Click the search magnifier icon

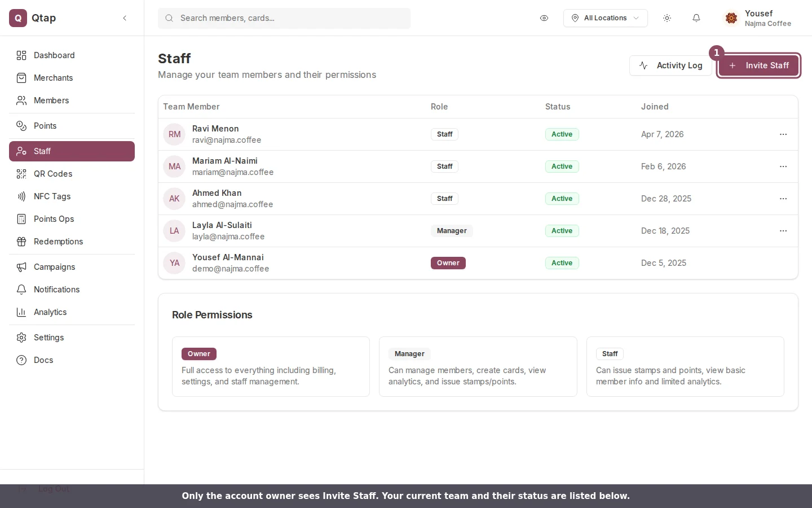(x=169, y=18)
